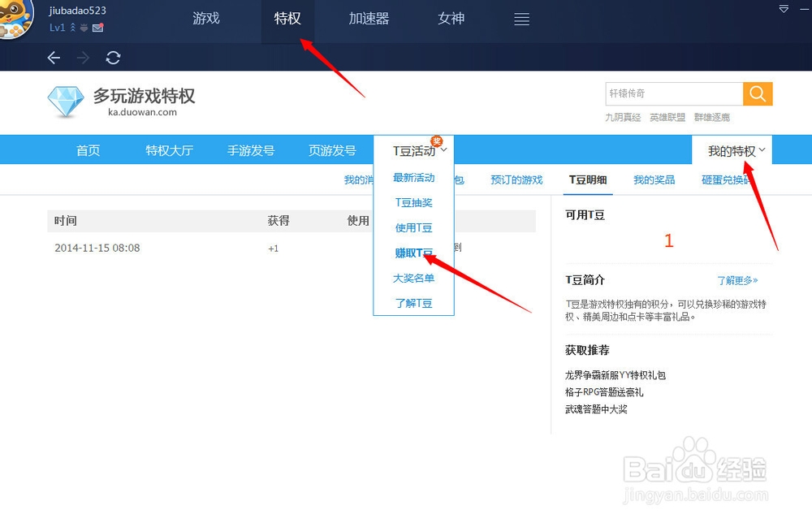The height and width of the screenshot is (523, 812).
Task: Open 武魂答题中大奖 recommendation
Action: tap(596, 409)
